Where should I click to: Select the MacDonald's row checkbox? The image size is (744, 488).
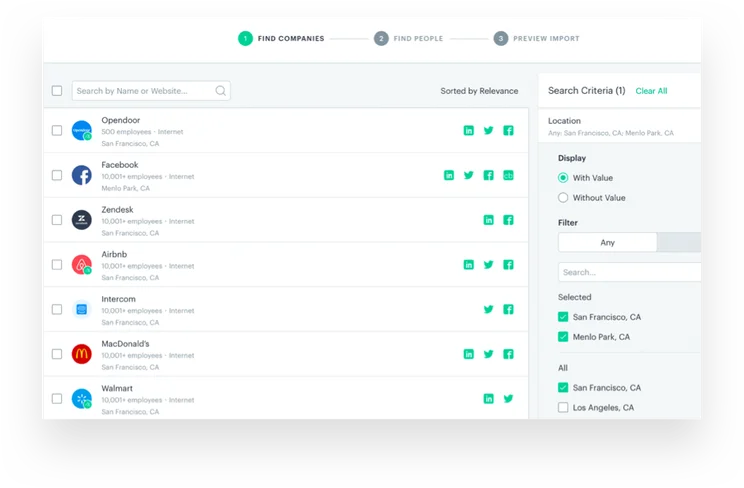pos(57,354)
